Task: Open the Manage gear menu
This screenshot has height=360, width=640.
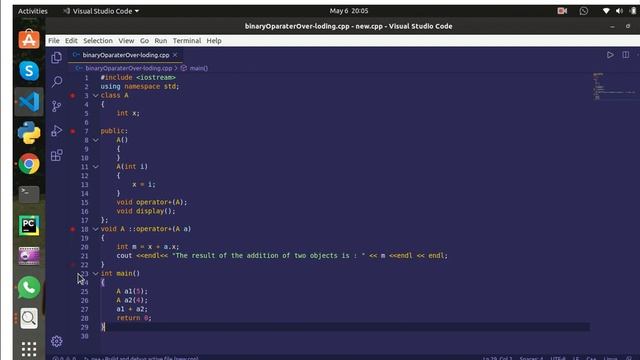Action: coord(57,341)
